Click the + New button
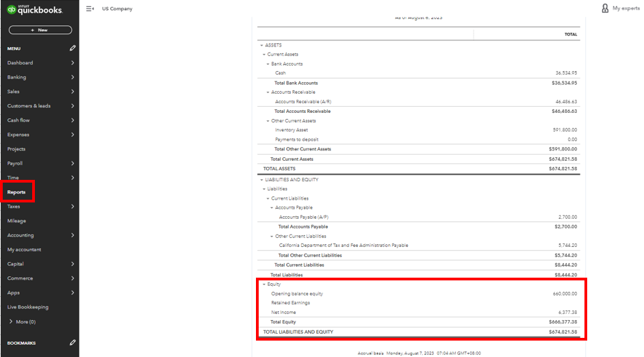Screen dimensions: 644x357 [x=40, y=30]
